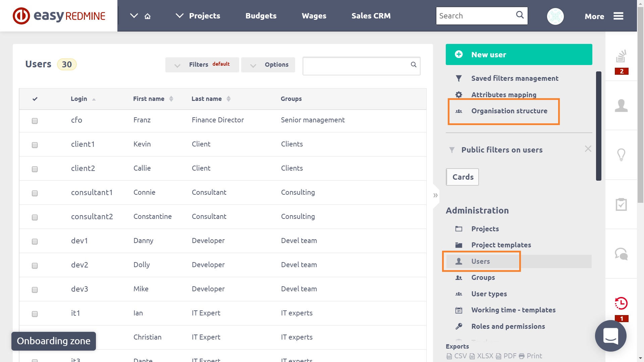The width and height of the screenshot is (644, 362).
Task: Toggle the select-all checkbox in table header
Action: click(x=35, y=99)
